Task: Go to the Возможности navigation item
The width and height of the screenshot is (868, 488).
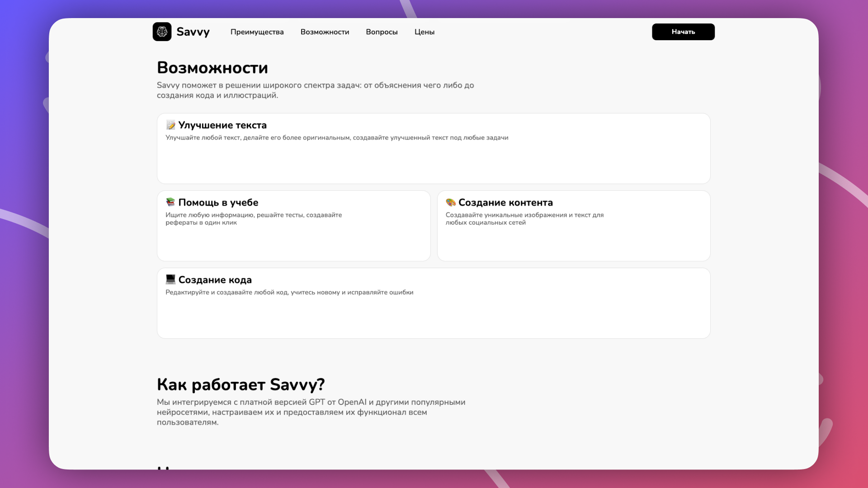Action: click(325, 32)
